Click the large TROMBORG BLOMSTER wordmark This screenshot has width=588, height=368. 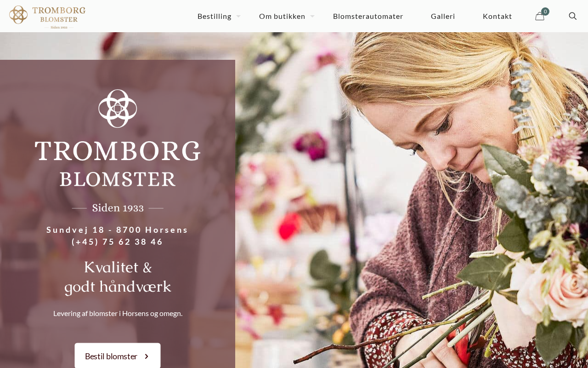(118, 163)
